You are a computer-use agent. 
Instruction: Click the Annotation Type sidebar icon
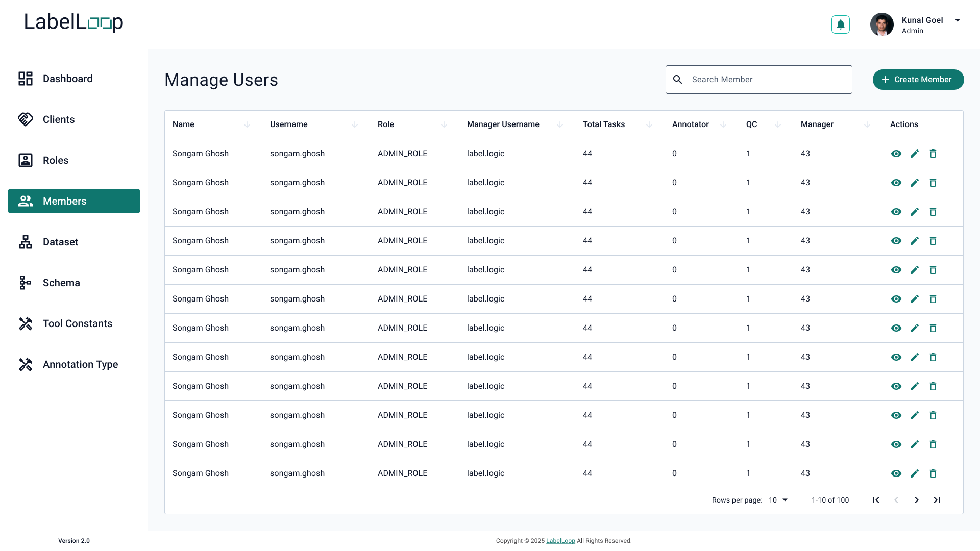click(x=26, y=364)
